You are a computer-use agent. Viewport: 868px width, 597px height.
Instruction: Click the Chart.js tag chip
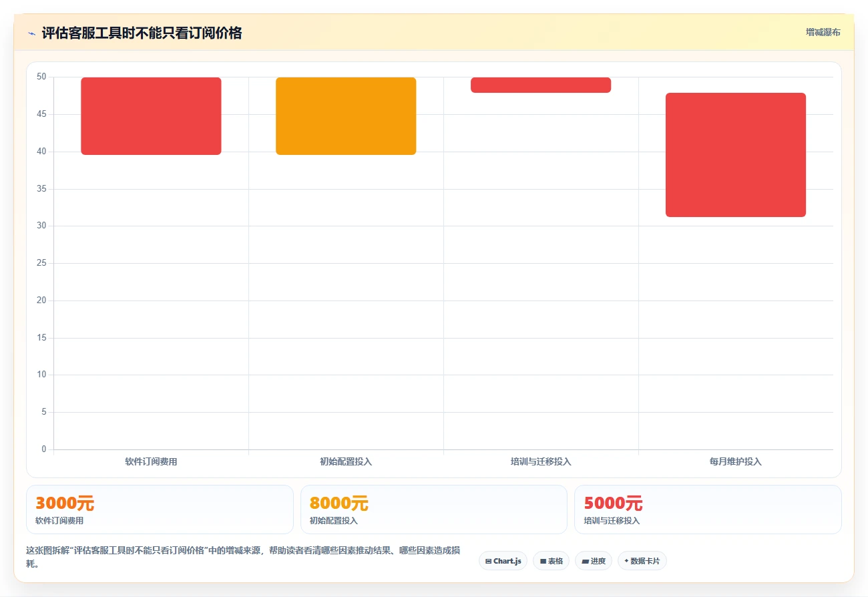click(503, 561)
